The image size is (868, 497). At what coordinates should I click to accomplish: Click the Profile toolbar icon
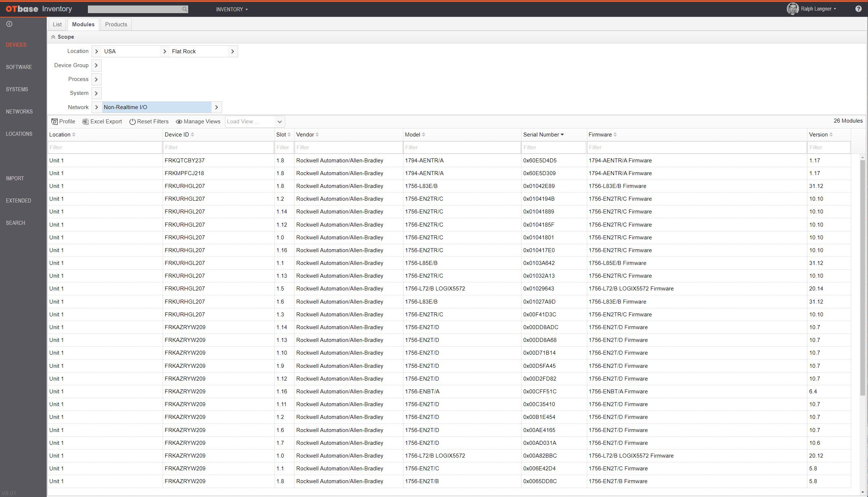pyautogui.click(x=54, y=122)
